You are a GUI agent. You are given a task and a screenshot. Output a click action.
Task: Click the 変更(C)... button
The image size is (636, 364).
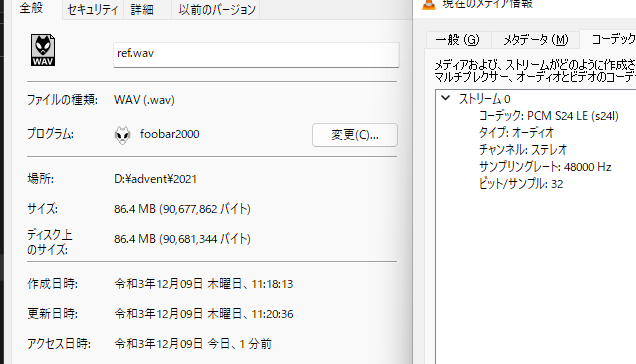tap(355, 135)
